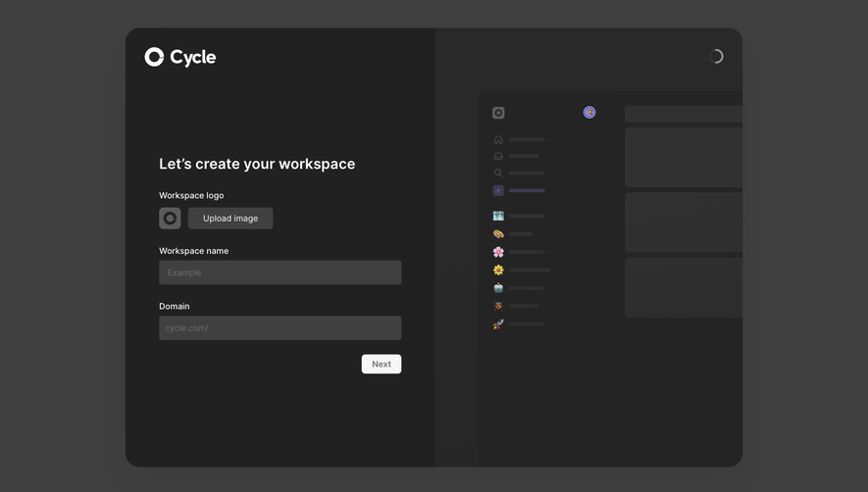Click the purple user avatar in the preview

(x=589, y=113)
